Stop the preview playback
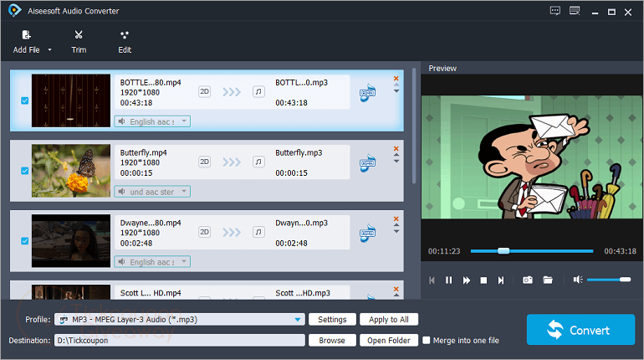The width and height of the screenshot is (644, 360). click(x=483, y=280)
